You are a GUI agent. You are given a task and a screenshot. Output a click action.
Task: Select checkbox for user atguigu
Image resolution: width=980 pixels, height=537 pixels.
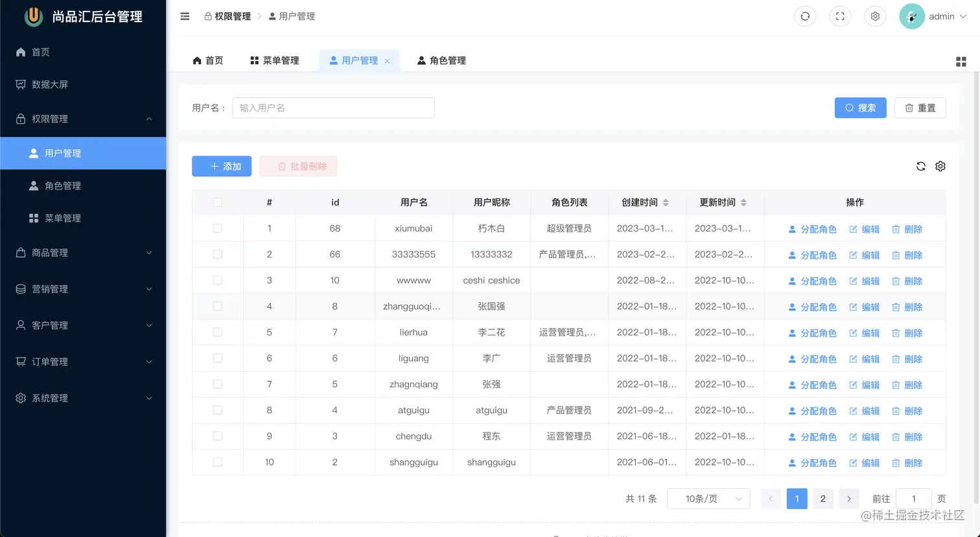coord(218,410)
